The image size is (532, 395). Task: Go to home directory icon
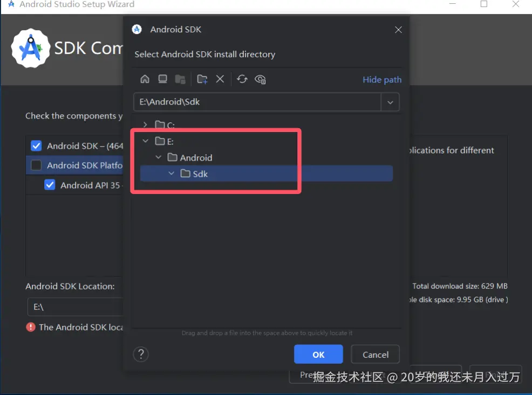pyautogui.click(x=145, y=79)
